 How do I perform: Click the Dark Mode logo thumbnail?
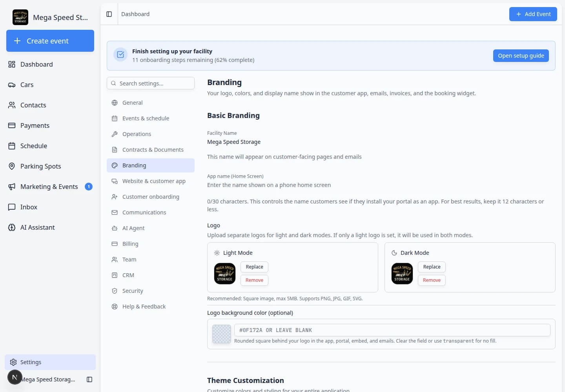click(402, 274)
